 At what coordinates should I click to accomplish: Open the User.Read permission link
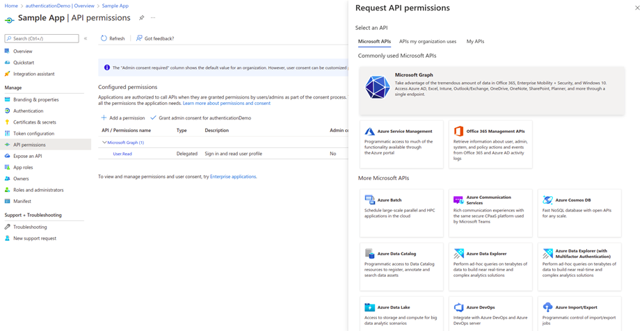click(x=122, y=154)
